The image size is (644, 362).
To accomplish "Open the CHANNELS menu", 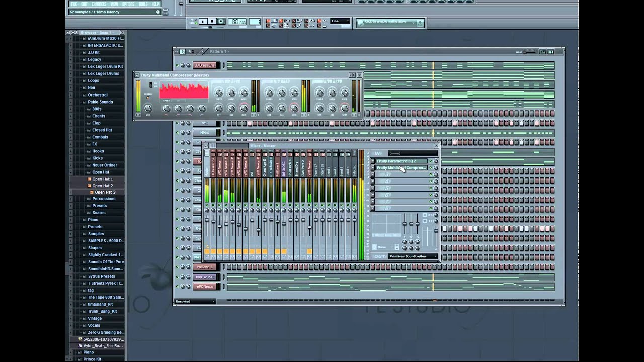I will tap(99, 4).
